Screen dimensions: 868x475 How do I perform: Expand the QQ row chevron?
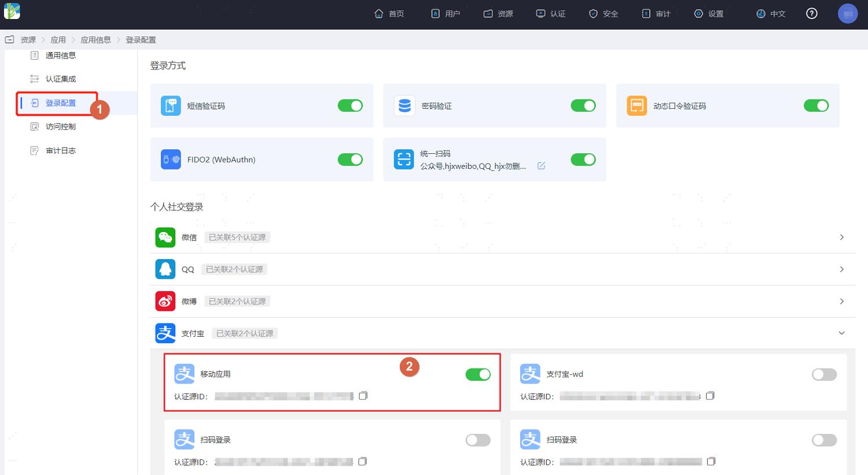pos(841,269)
